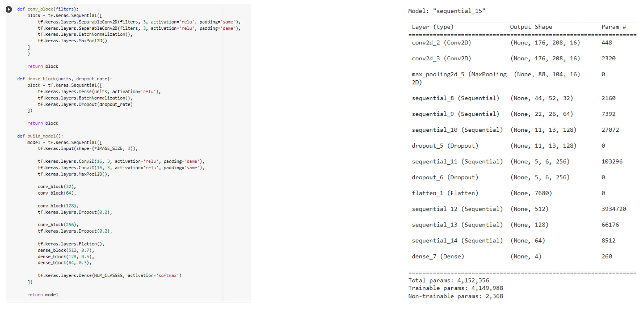Click the def conv_block(filters) line
Viewport: 644px width, 310px height.
pyautogui.click(x=47, y=9)
